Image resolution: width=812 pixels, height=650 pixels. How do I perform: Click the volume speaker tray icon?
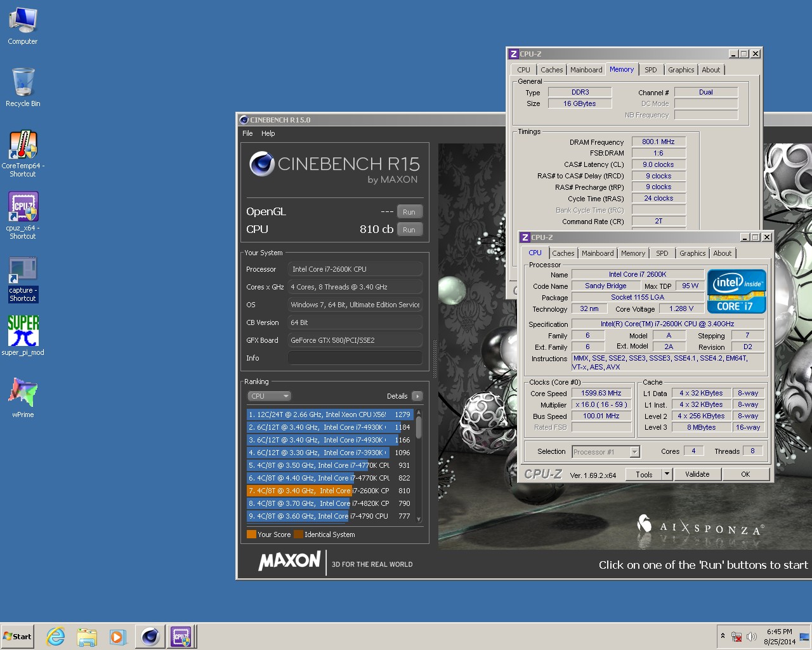coord(752,636)
